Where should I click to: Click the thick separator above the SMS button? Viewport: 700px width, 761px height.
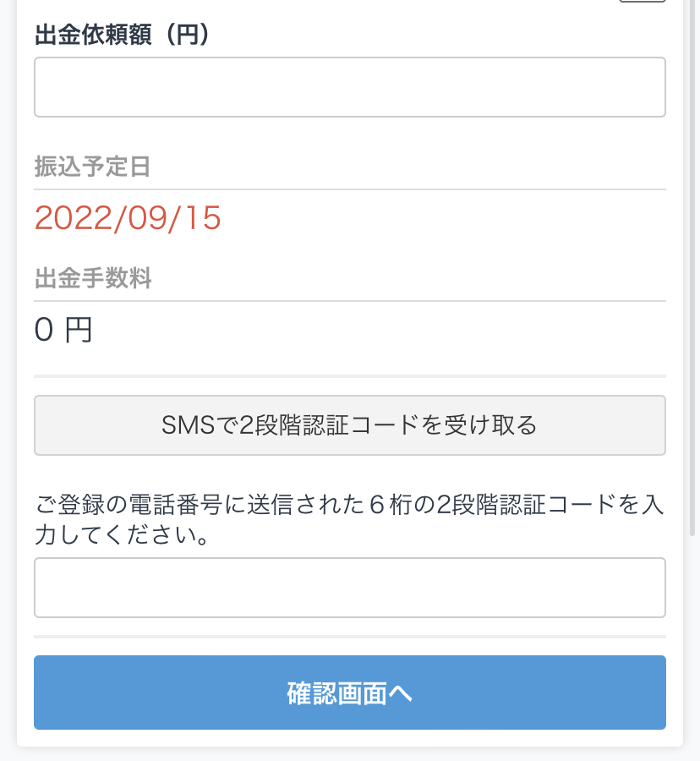(x=350, y=376)
